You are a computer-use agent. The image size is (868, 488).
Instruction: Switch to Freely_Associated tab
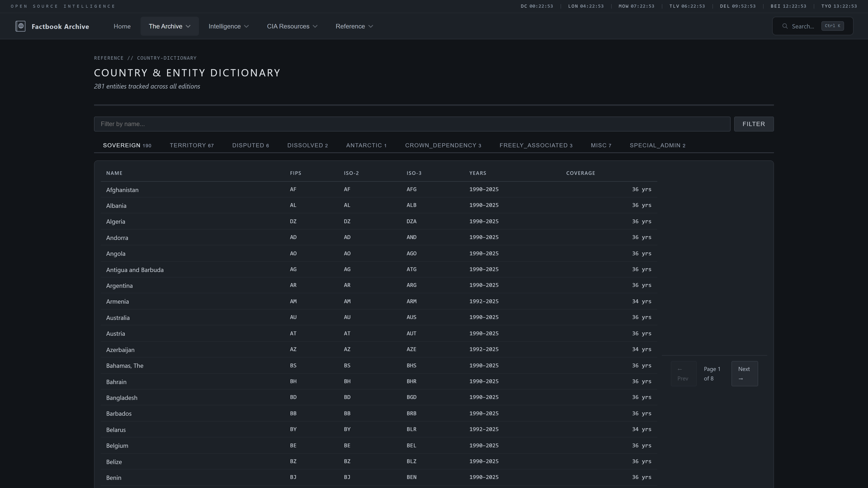pyautogui.click(x=536, y=145)
